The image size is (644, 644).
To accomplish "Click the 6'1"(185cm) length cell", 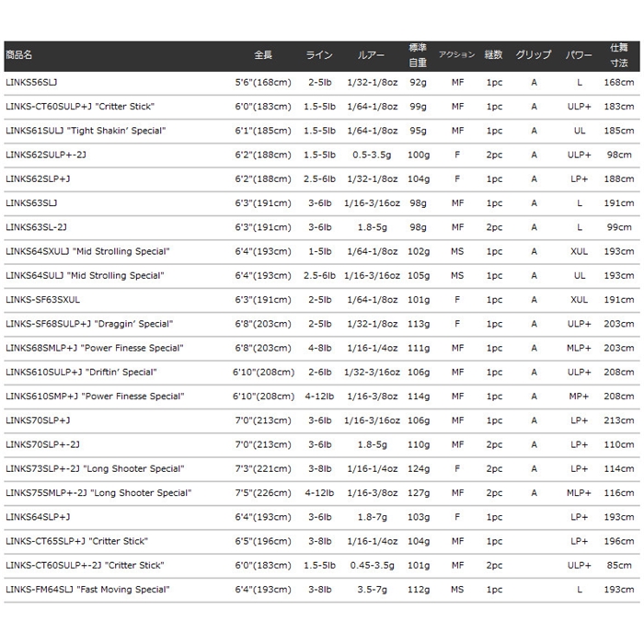I will point(263,131).
